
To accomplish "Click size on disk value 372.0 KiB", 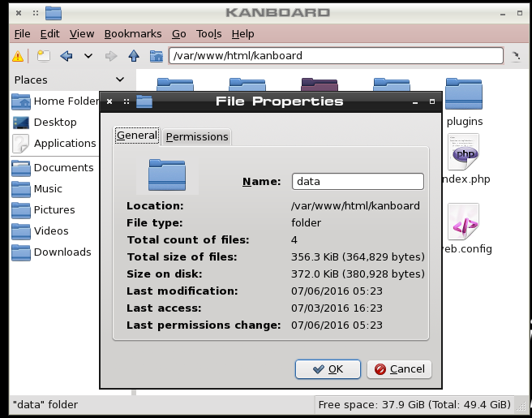I will click(358, 274).
